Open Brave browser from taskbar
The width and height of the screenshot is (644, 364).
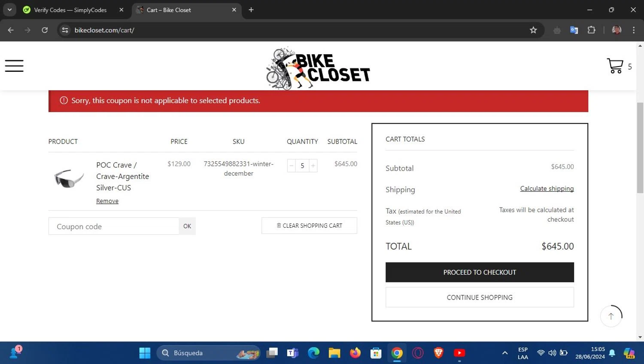(x=438, y=353)
